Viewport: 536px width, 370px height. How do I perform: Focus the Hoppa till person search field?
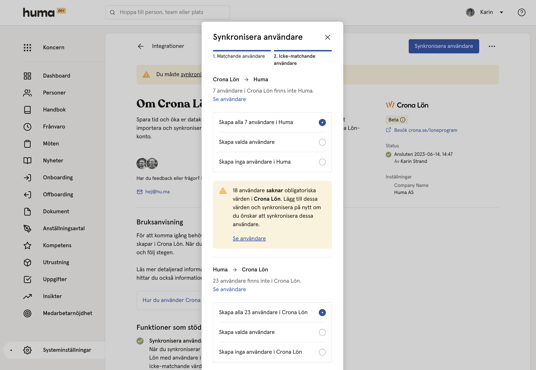point(168,12)
